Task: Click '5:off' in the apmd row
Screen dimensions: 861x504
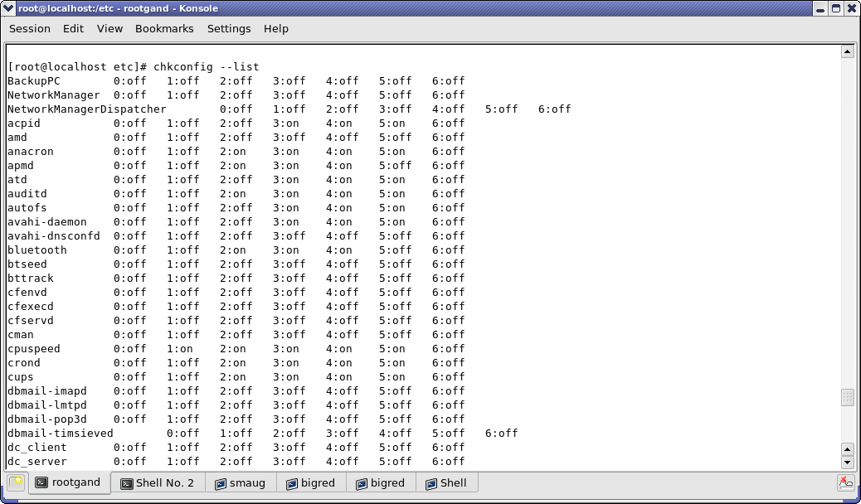Action: coord(395,166)
